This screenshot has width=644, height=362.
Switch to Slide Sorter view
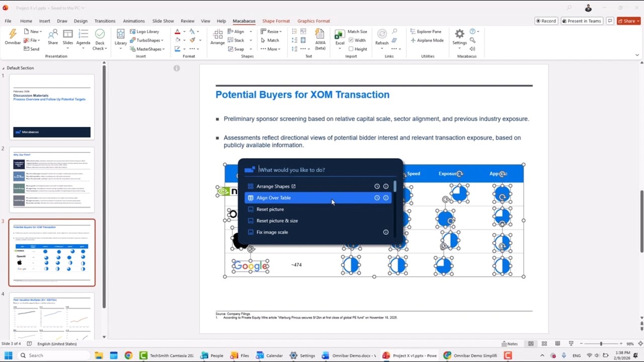point(544,344)
